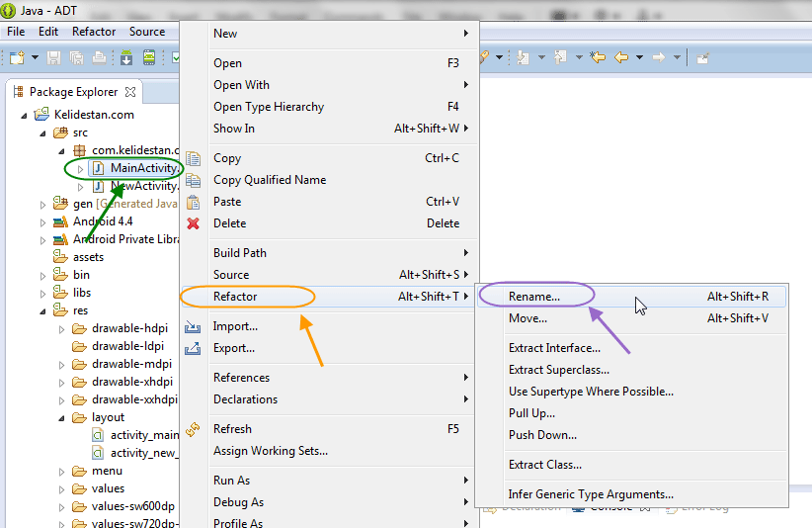This screenshot has height=528, width=812.
Task: Expand the menu folder
Action: pos(61,472)
